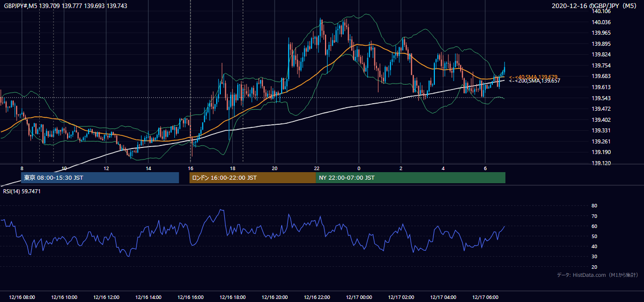The width and height of the screenshot is (644, 302).
Task: Click RSI scale value 20
Action: [594, 267]
